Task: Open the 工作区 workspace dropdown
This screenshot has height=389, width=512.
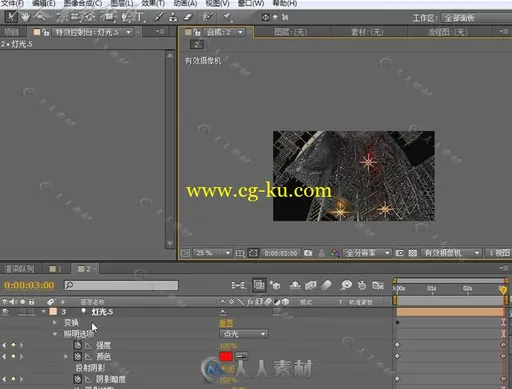Action: tap(476, 18)
